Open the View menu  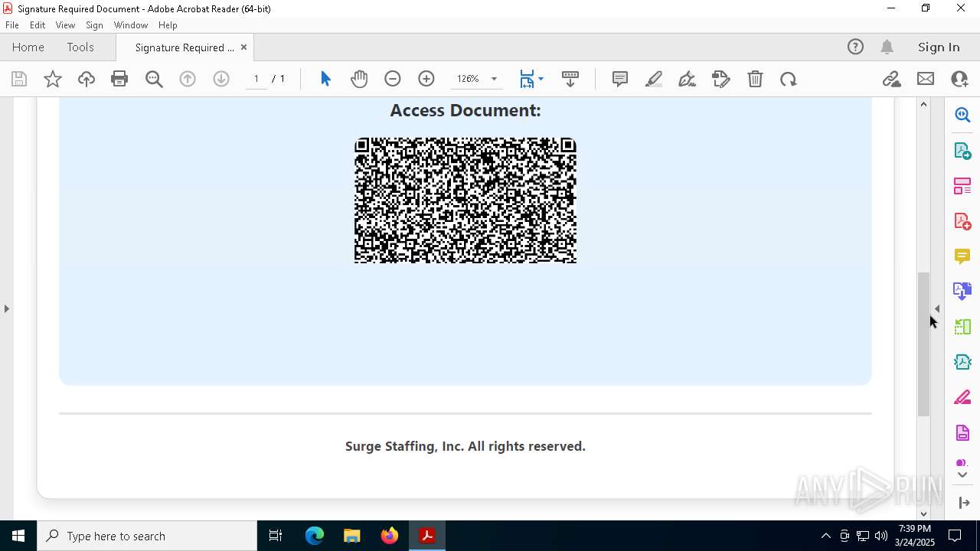[x=65, y=24]
